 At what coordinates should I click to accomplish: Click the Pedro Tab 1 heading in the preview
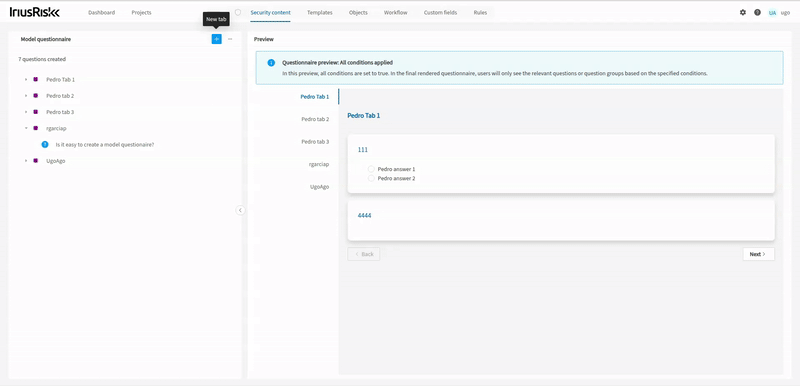[x=364, y=116]
